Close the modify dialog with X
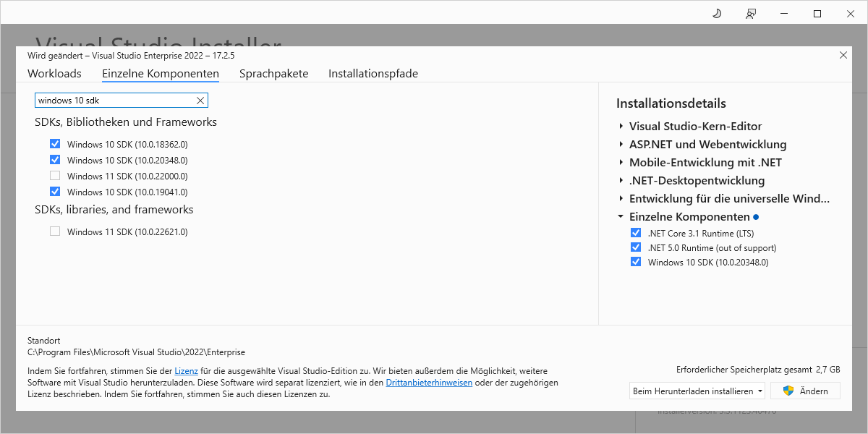Viewport: 868px width, 434px height. (x=843, y=55)
